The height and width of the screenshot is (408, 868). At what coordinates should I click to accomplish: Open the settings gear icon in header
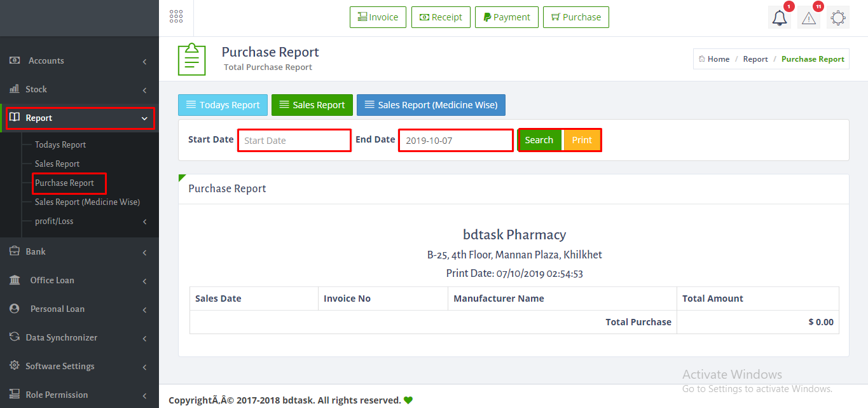tap(838, 18)
